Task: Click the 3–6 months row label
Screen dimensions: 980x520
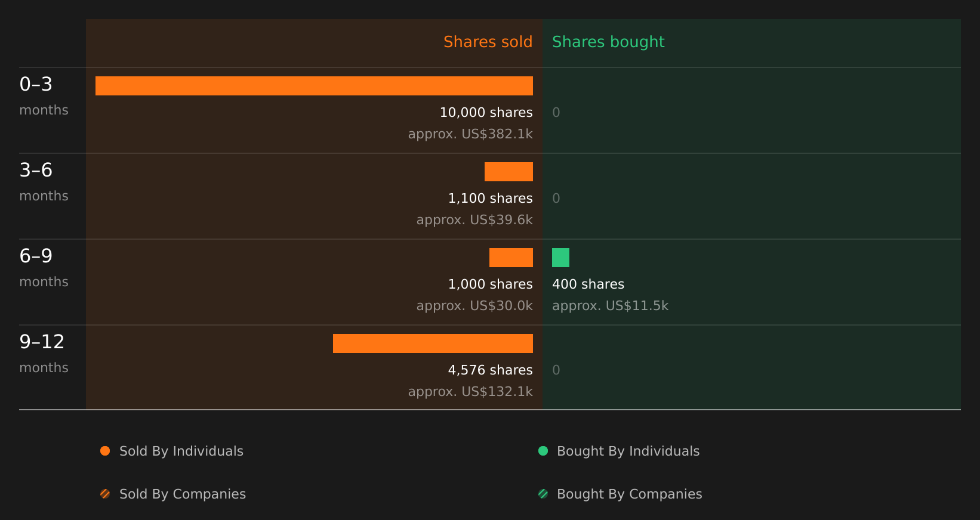Action: pos(44,182)
